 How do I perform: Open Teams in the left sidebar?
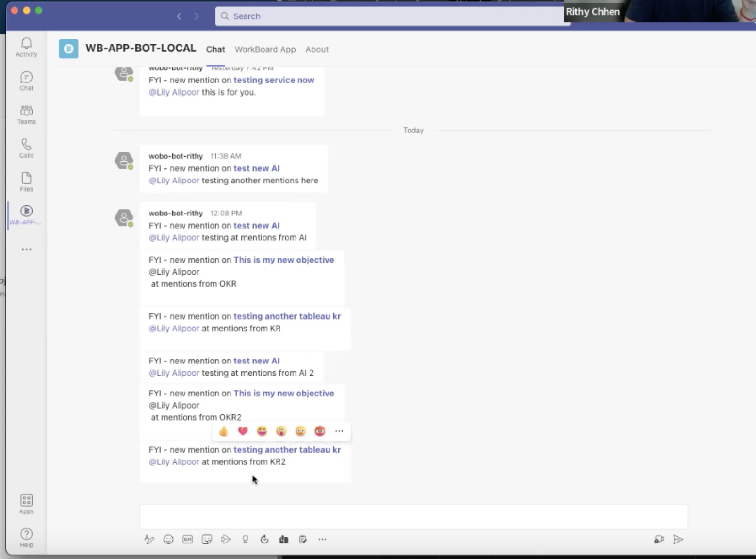click(26, 115)
